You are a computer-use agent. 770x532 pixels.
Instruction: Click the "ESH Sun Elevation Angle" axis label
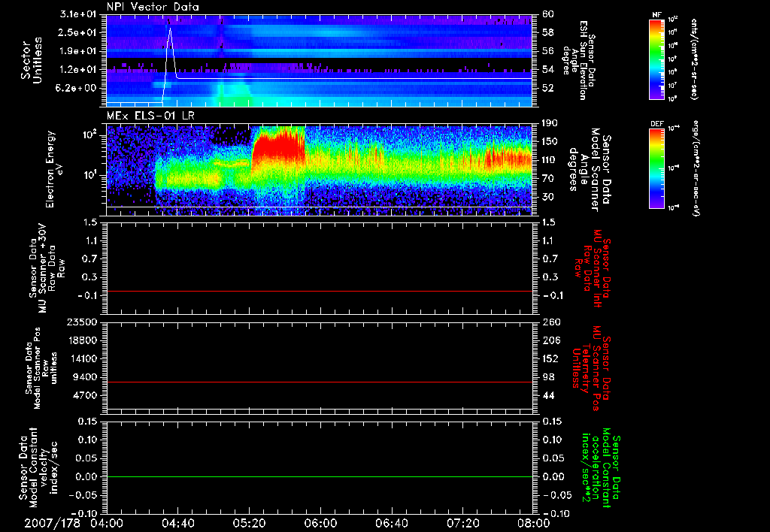(x=578, y=60)
